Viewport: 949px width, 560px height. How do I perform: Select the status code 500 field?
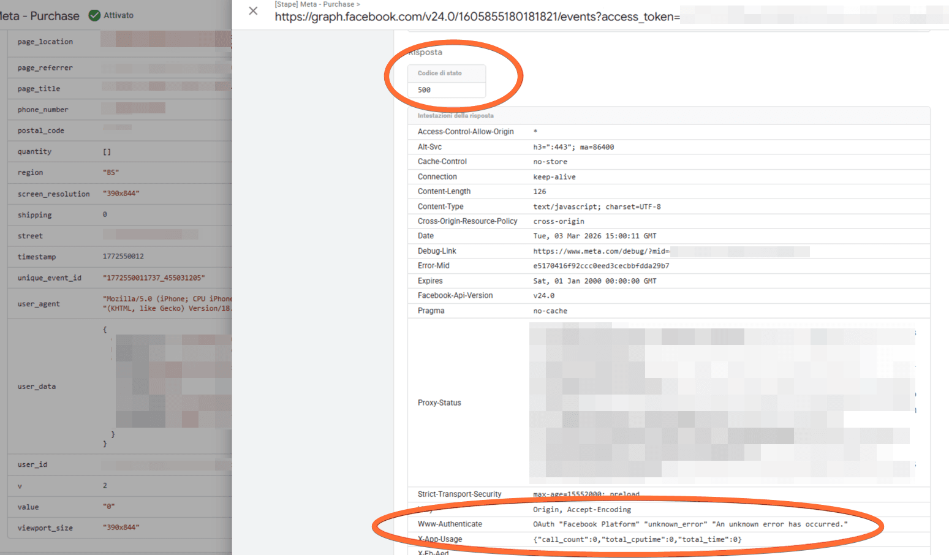(446, 89)
